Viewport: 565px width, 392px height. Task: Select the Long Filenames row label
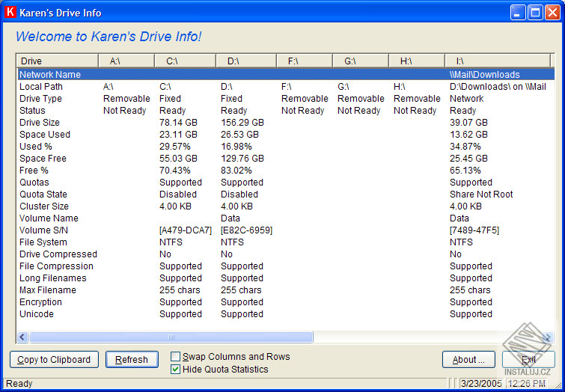tap(53, 278)
